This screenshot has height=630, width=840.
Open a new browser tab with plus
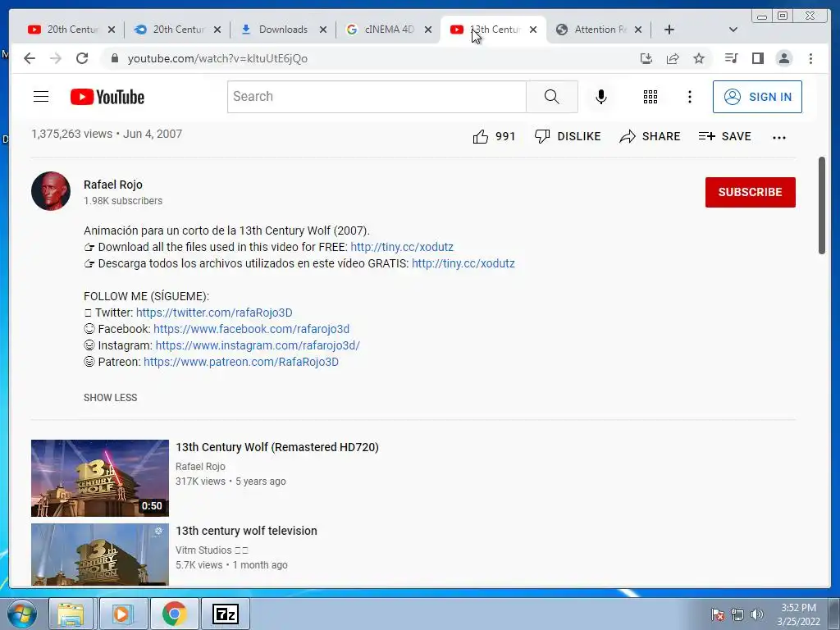(669, 30)
